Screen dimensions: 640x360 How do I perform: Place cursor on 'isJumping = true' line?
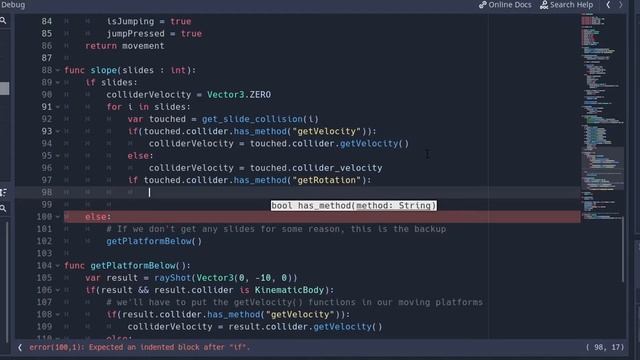click(149, 21)
